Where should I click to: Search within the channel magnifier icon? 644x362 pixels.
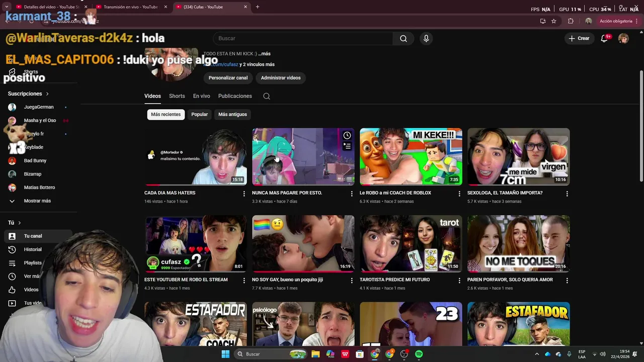coord(267,96)
